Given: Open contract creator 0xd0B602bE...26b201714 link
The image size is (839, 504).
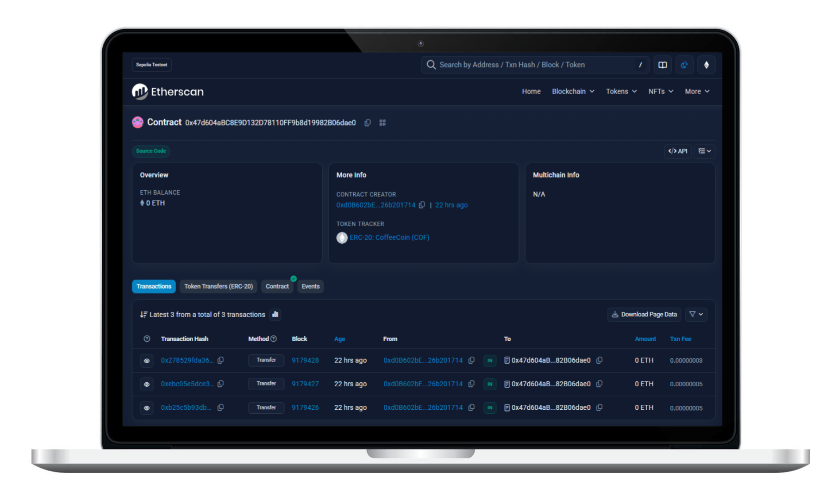Looking at the screenshot, I should tap(376, 205).
